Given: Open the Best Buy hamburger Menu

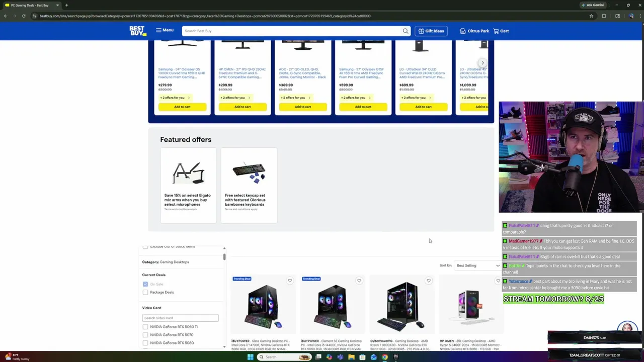Looking at the screenshot, I should tap(165, 30).
